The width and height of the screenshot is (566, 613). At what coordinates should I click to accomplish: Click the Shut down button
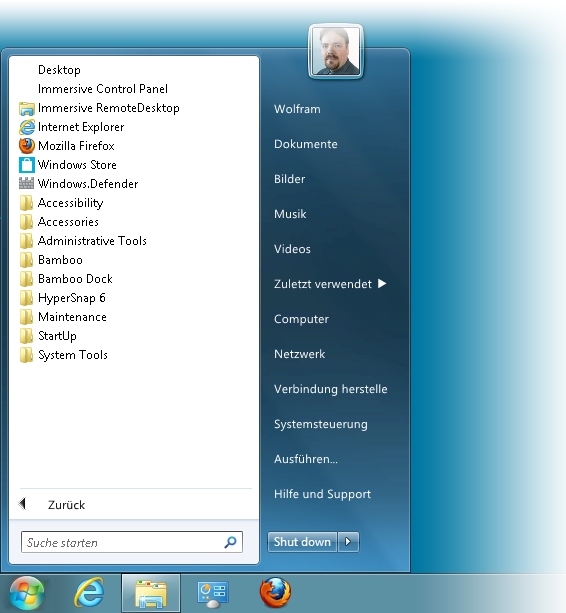[x=302, y=542]
